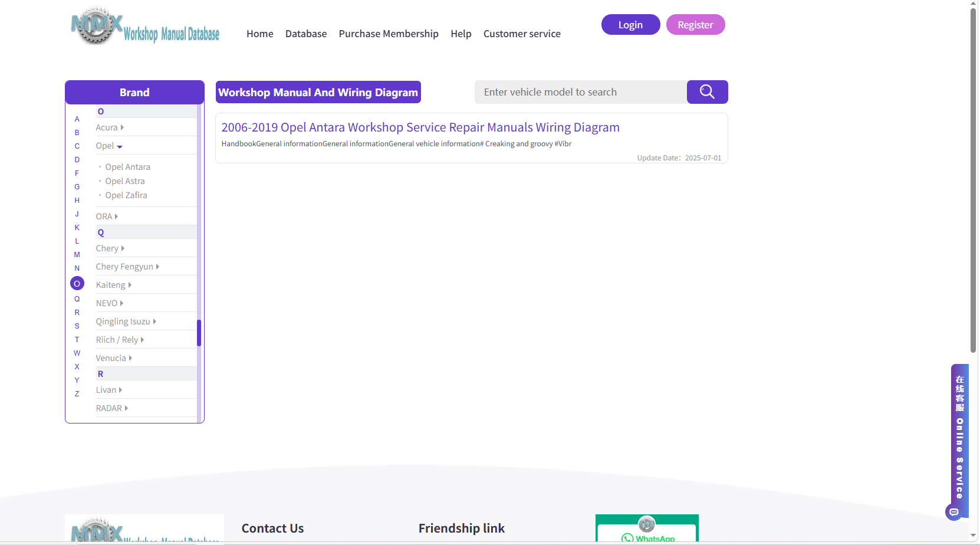Expand the ORA brand entry
The height and width of the screenshot is (545, 980).
(x=107, y=216)
